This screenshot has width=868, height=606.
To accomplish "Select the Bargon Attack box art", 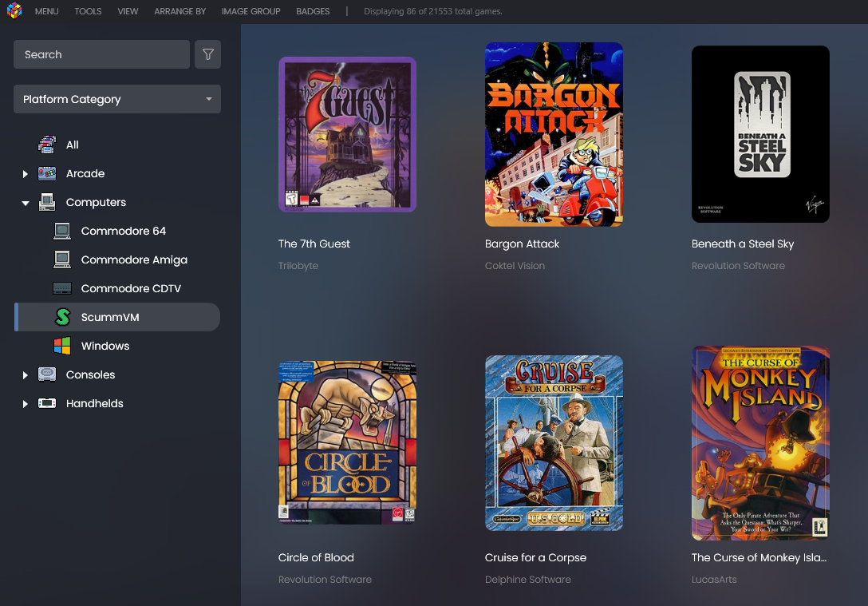I will tap(554, 135).
